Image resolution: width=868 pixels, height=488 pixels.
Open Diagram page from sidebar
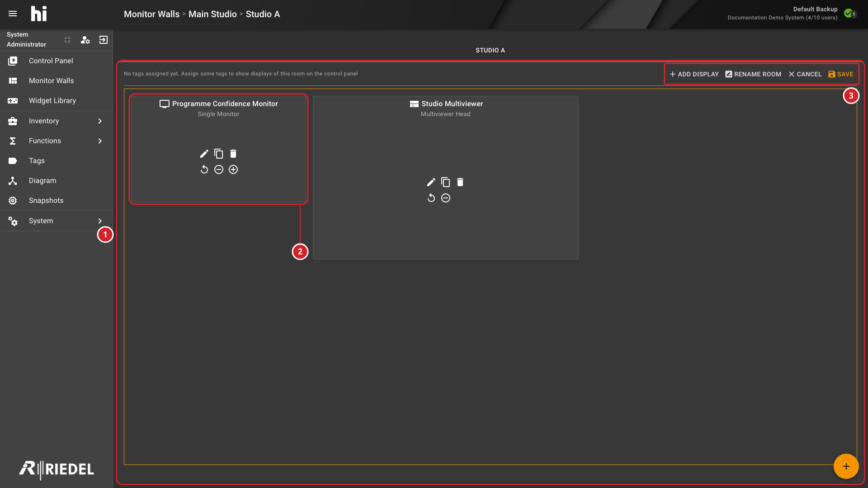pos(56,181)
